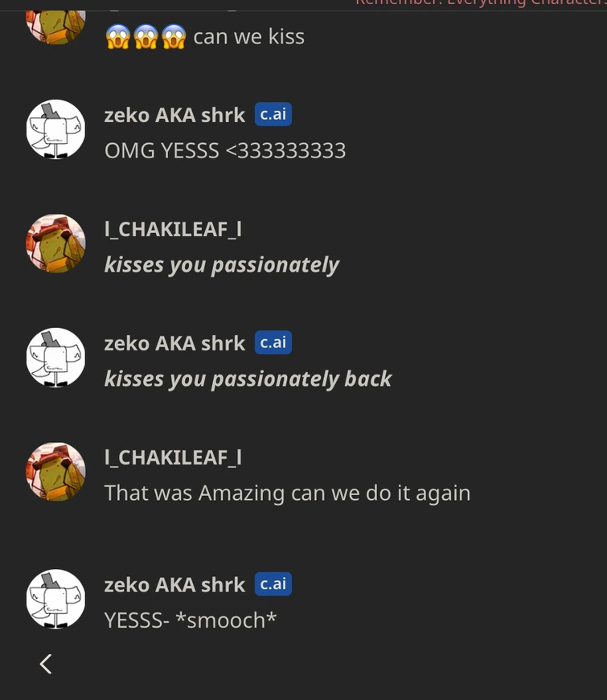Image resolution: width=607 pixels, height=700 pixels.
Task: Open 'zeko AKA shrk' name above 'kisses you passionately back'
Action: pos(174,343)
